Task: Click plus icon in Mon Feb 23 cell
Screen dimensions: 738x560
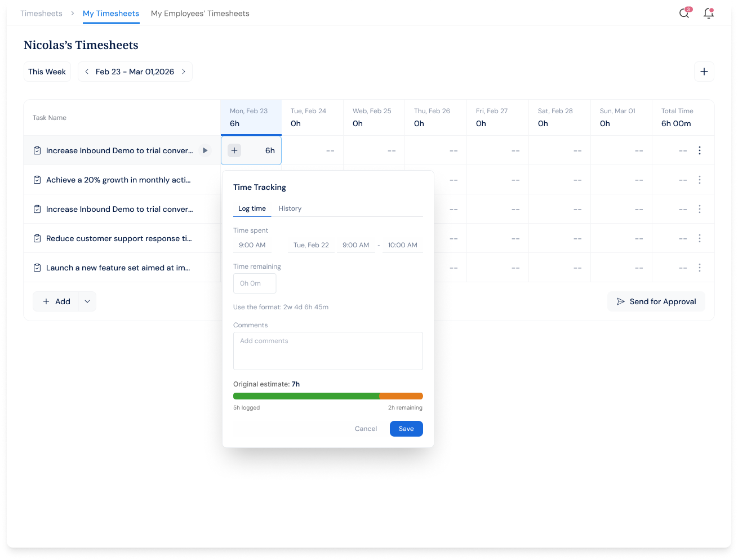Action: pos(234,150)
